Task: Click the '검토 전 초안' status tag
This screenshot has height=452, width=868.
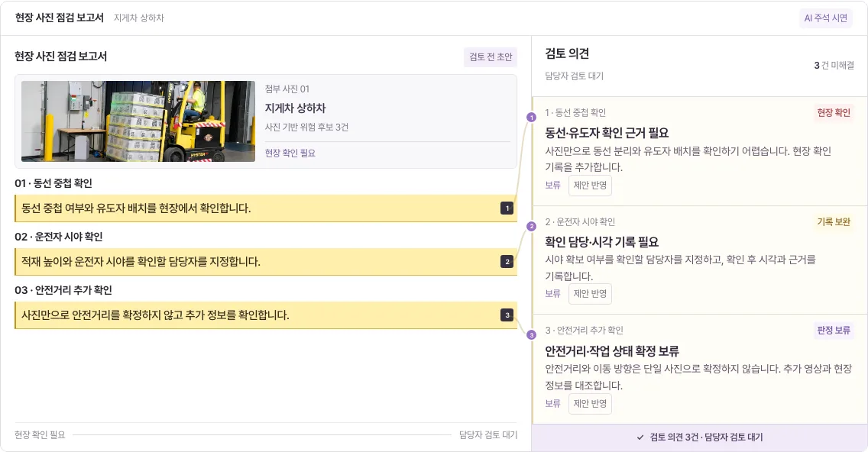Action: [x=491, y=56]
